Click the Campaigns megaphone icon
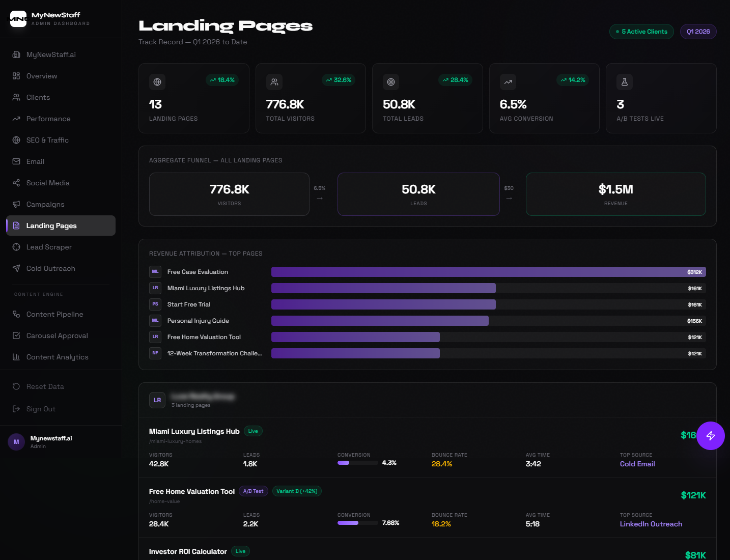The image size is (730, 560). [x=16, y=204]
